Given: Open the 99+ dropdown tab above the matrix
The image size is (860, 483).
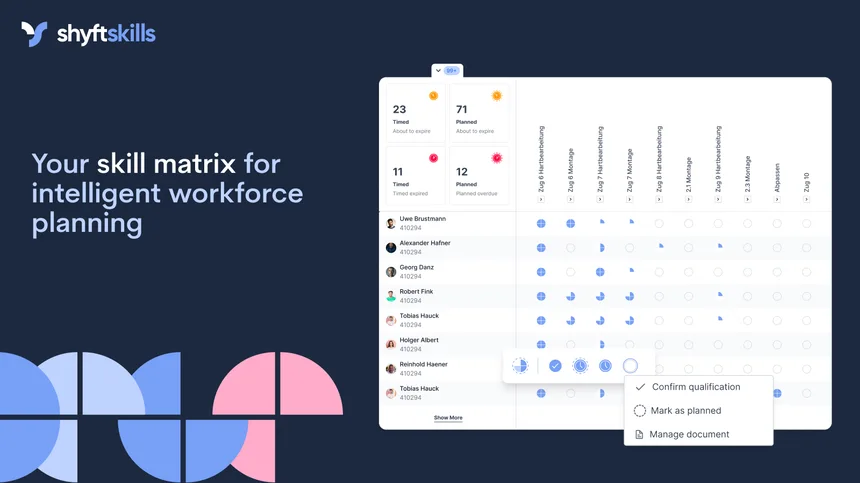Looking at the screenshot, I should coord(447,71).
